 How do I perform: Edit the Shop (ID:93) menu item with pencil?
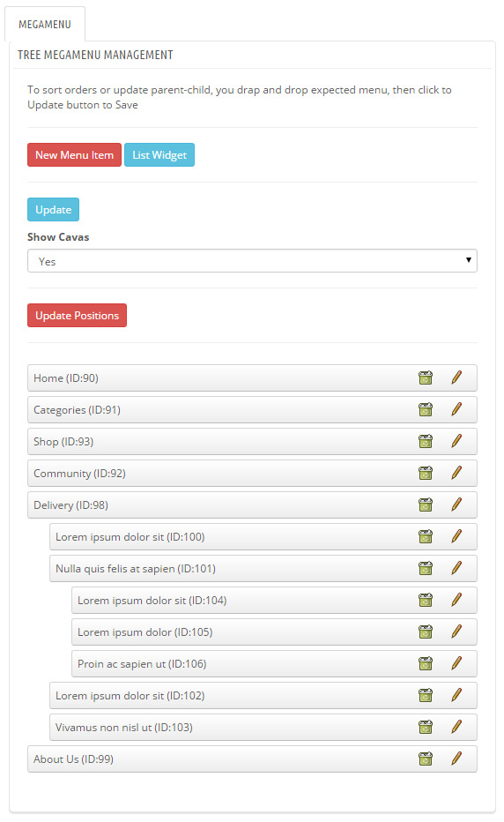(x=456, y=441)
